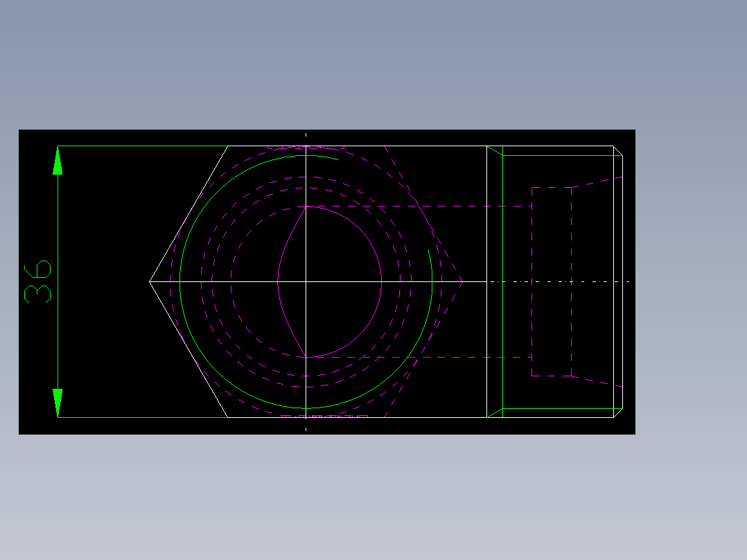Click the bottom green dimension arrowhead
This screenshot has height=560, width=747.
(x=58, y=403)
